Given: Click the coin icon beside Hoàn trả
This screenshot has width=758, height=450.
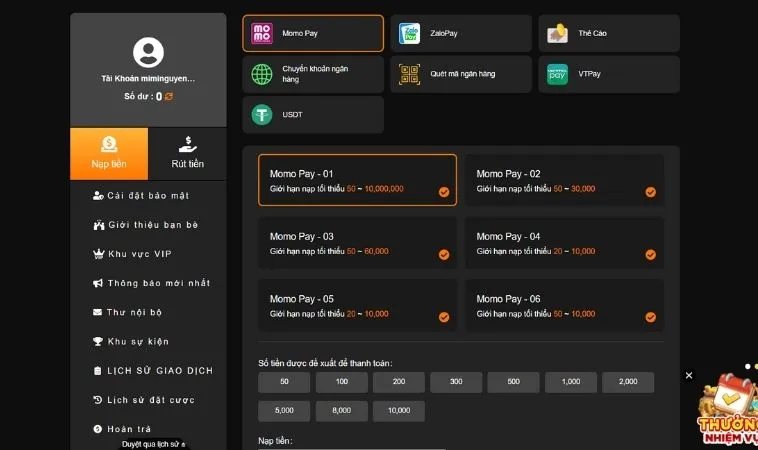Looking at the screenshot, I should pos(97,429).
